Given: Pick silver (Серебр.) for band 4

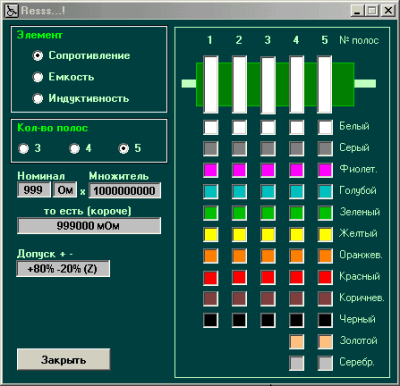Looking at the screenshot, I should click(297, 363).
